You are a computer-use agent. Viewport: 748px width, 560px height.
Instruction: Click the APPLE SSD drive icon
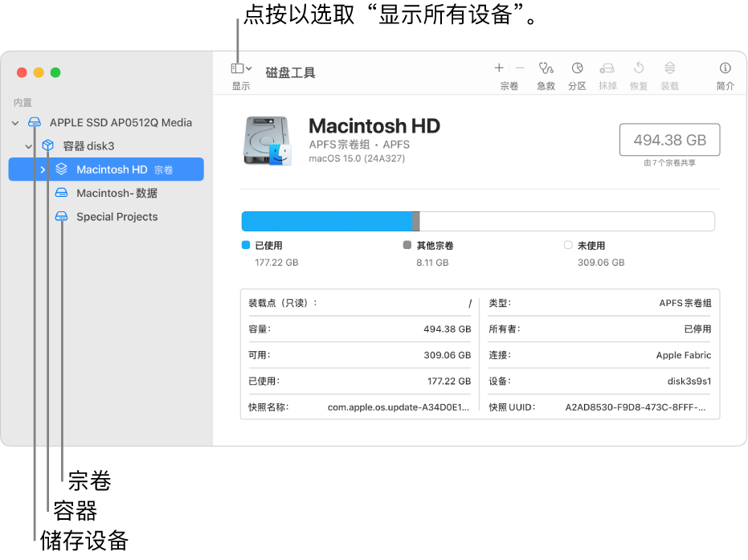(35, 123)
